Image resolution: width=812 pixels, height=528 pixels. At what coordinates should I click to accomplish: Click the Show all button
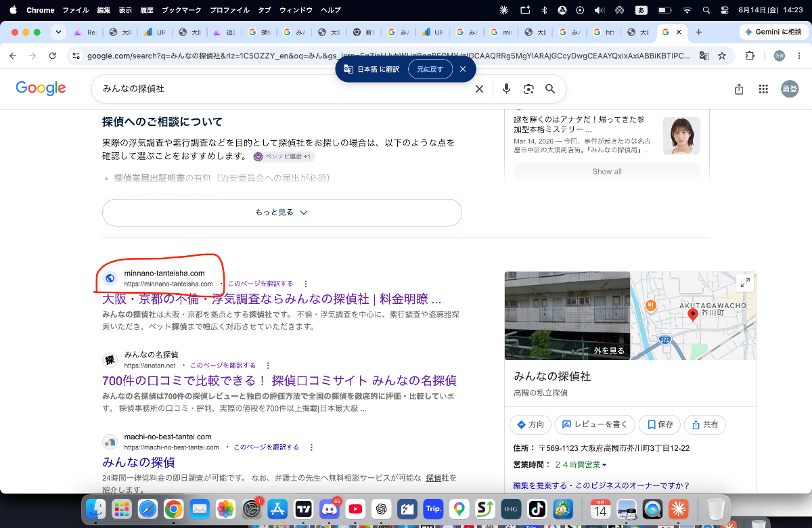(x=607, y=172)
